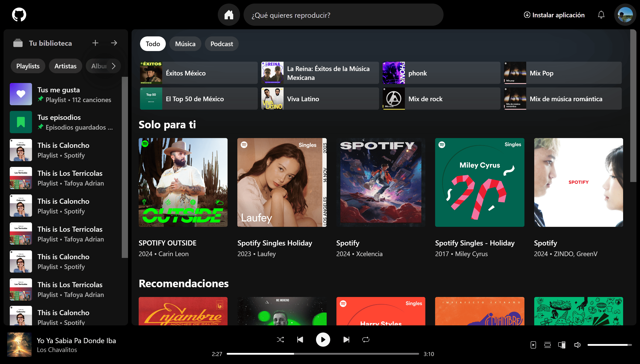This screenshot has height=364, width=640.
Task: Open the Miley Cyrus Singles cover
Action: tap(480, 182)
